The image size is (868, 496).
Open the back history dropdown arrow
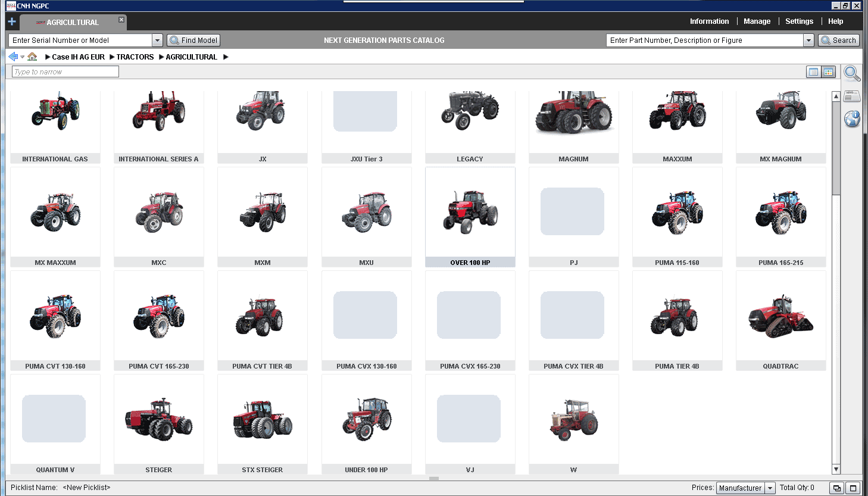23,57
